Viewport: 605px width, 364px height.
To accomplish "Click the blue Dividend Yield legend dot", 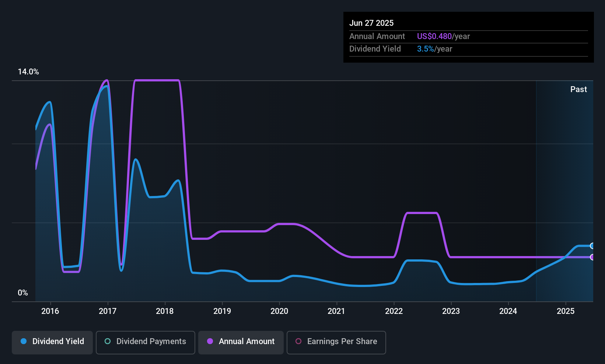I will [24, 342].
